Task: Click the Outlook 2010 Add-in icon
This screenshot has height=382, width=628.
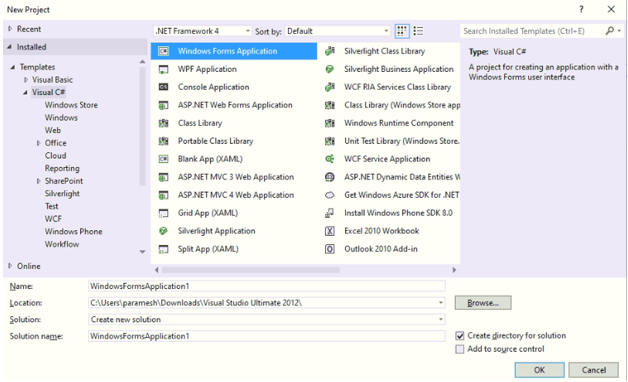Action: click(x=330, y=249)
